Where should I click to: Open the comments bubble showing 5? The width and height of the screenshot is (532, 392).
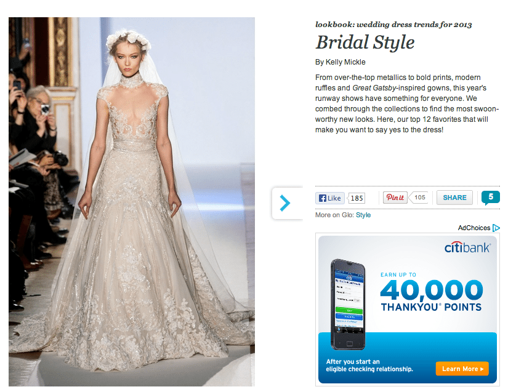[491, 198]
